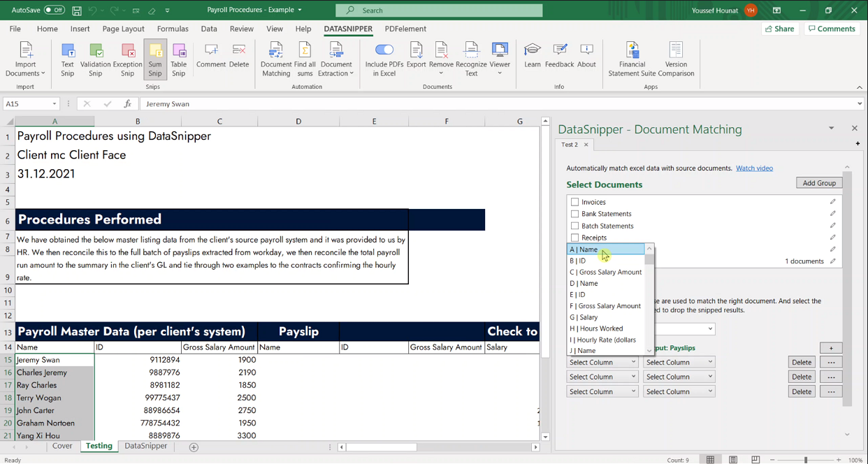
Task: Close the Test 2 pane tab
Action: click(x=586, y=145)
